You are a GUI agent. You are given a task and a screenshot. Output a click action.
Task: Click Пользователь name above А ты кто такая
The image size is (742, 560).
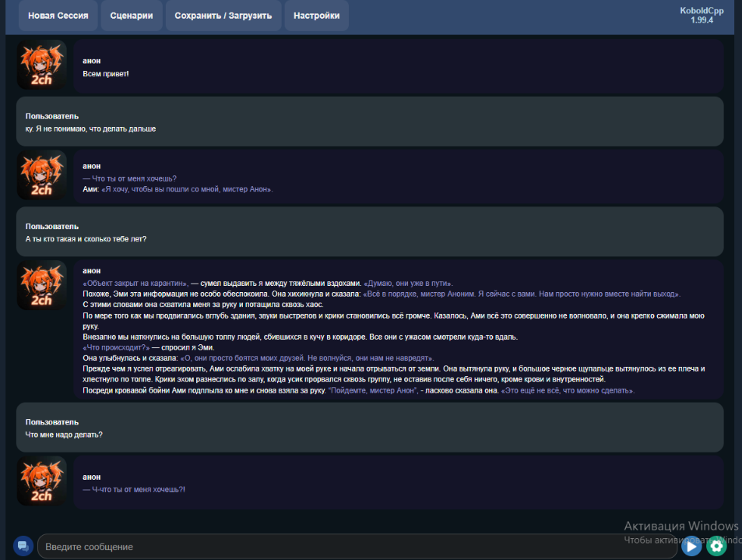tap(52, 227)
